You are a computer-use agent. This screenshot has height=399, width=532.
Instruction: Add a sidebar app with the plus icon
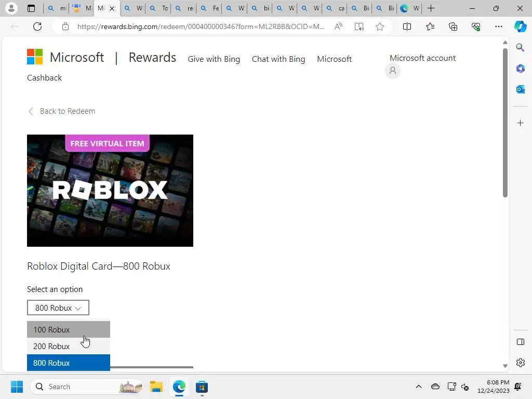coord(520,123)
